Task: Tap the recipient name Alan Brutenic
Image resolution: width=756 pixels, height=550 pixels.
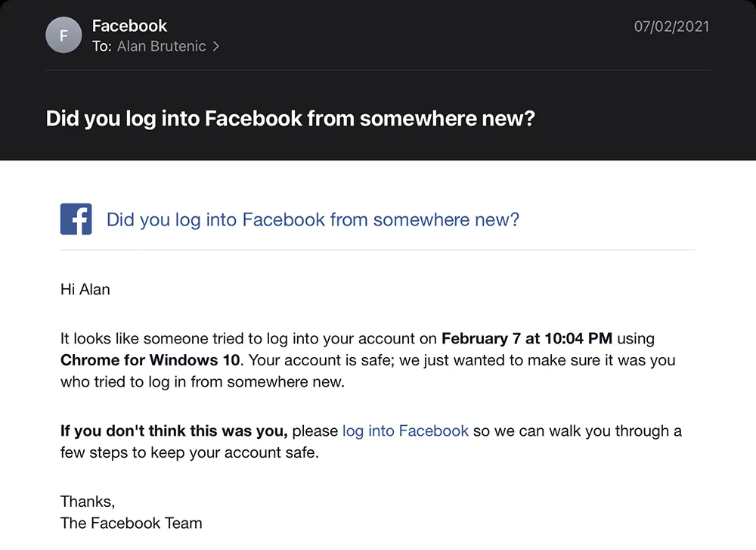Action: pyautogui.click(x=162, y=46)
